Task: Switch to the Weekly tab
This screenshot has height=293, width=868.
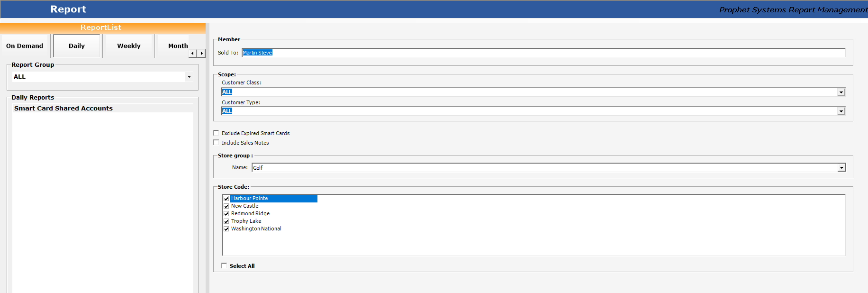Action: (x=129, y=46)
